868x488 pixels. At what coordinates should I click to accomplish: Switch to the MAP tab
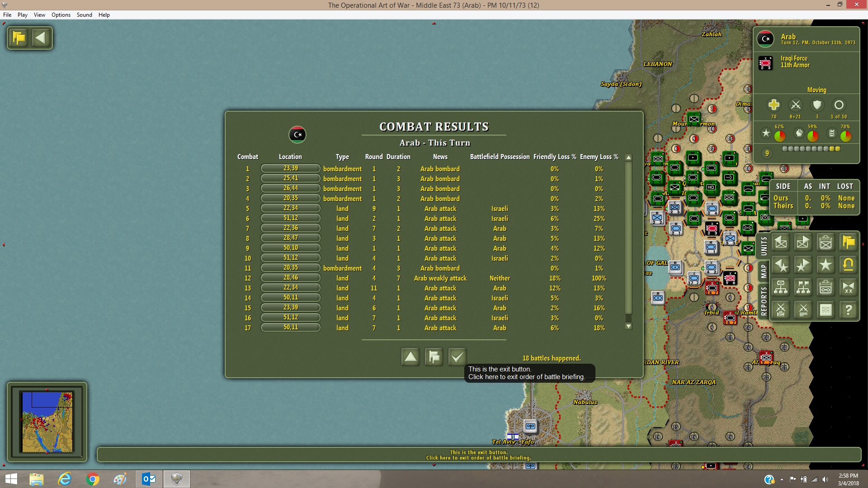[x=764, y=271]
